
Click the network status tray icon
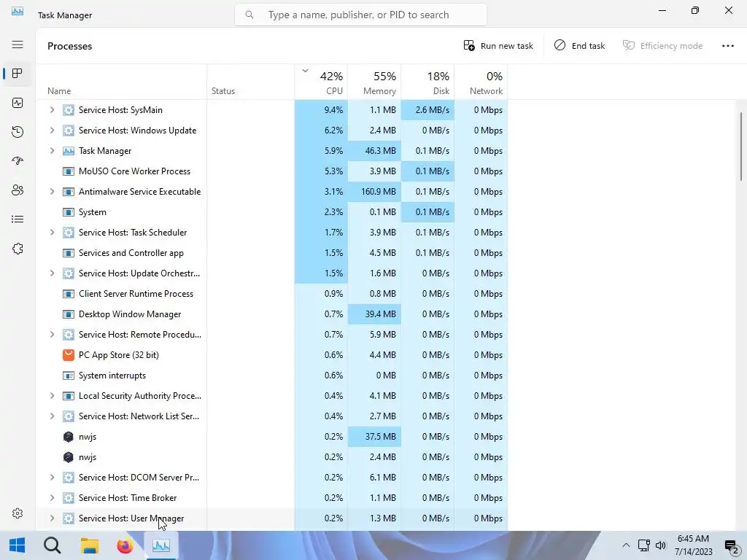(643, 545)
